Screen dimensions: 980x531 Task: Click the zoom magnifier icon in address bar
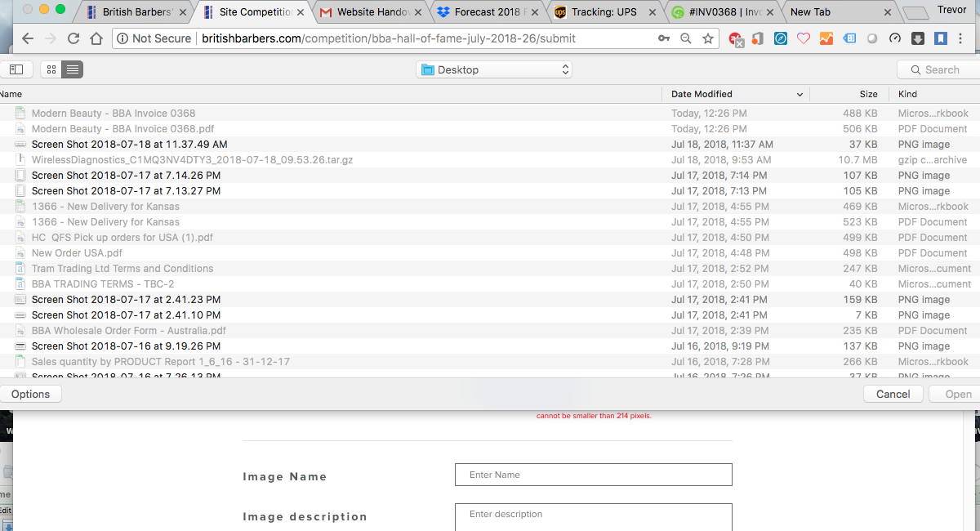686,38
